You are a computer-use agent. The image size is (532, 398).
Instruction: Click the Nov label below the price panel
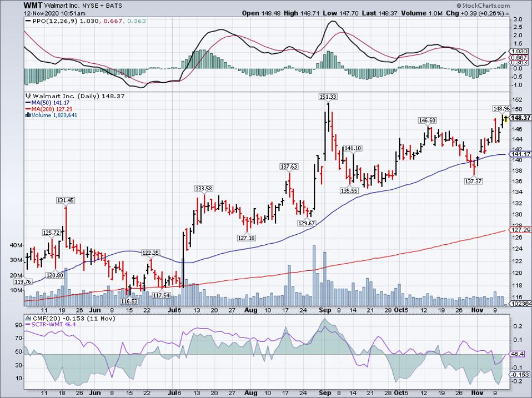(x=477, y=310)
